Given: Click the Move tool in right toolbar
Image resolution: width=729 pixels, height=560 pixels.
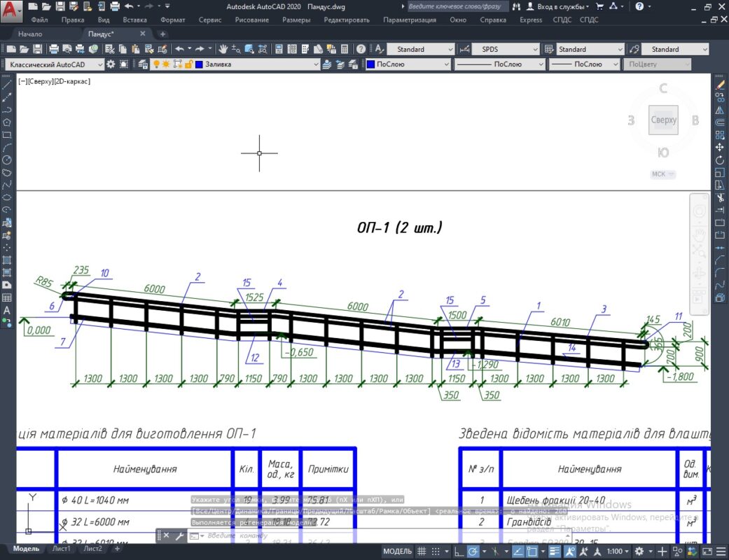Looking at the screenshot, I should 720,147.
